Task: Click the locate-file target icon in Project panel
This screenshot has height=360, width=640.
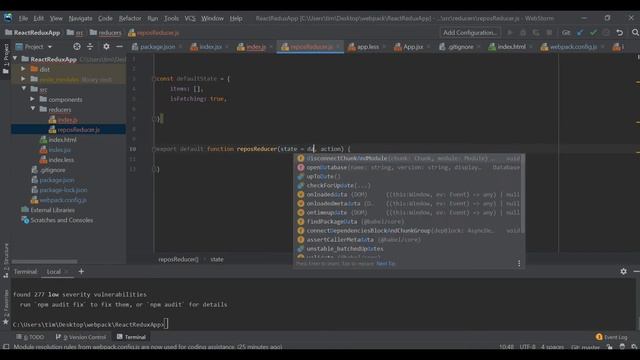Action: pyautogui.click(x=77, y=47)
